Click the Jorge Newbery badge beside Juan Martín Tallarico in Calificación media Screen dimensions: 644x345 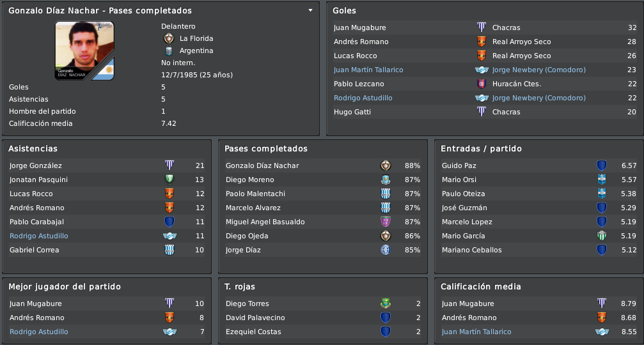coord(602,332)
